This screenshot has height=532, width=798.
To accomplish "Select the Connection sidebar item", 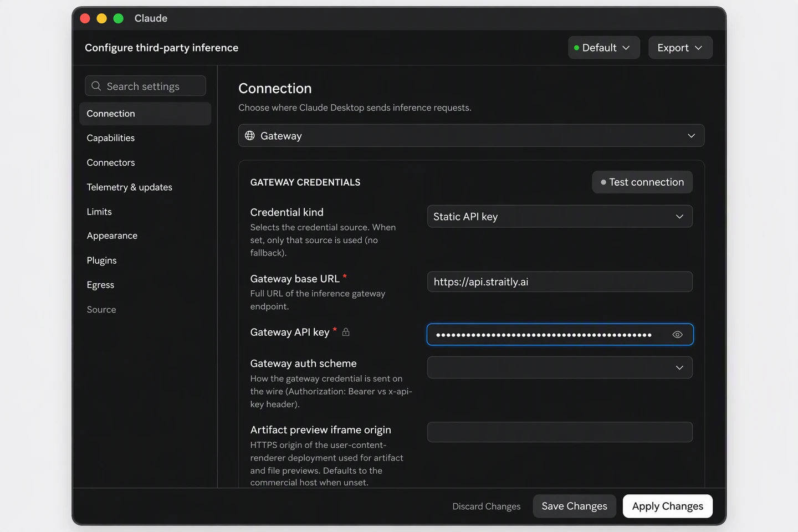I will (145, 114).
